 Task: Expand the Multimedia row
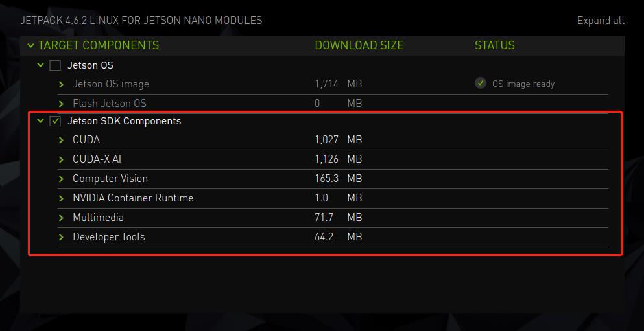[61, 218]
